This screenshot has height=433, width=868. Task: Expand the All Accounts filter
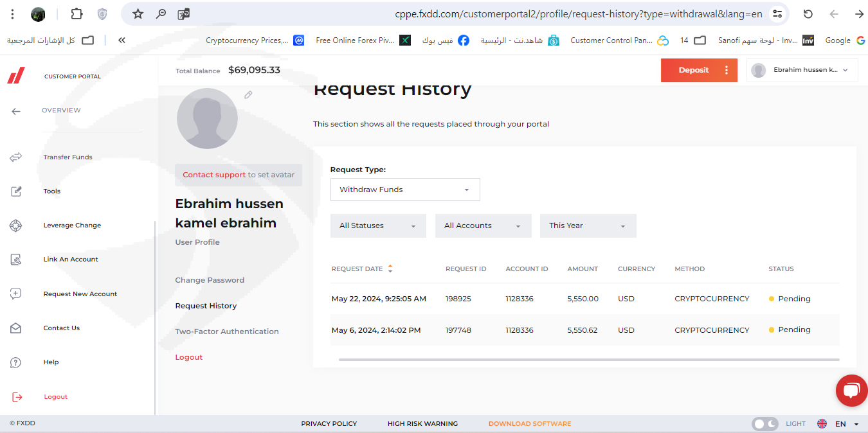coord(483,226)
